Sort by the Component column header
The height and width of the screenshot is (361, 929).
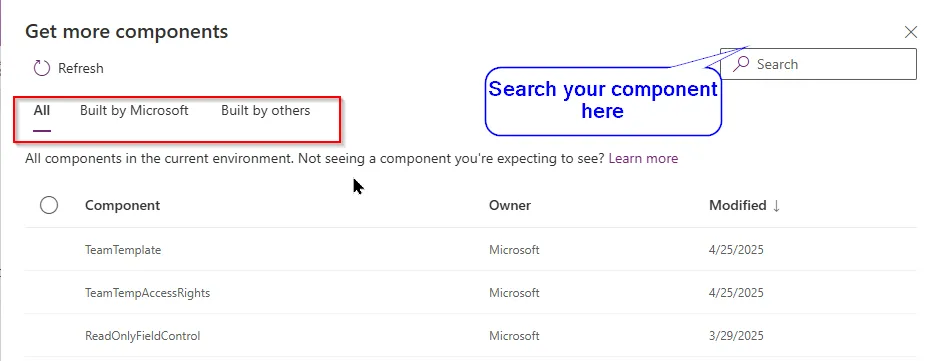[x=123, y=205]
